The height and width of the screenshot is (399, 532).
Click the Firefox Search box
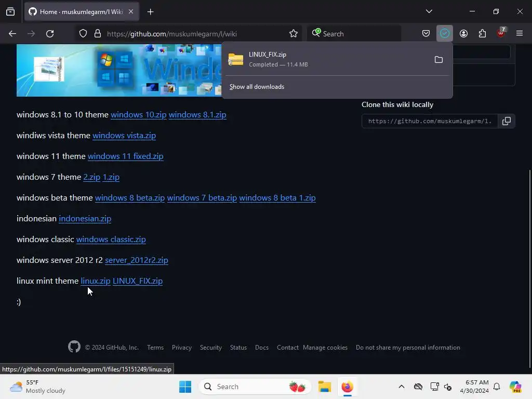point(354,34)
